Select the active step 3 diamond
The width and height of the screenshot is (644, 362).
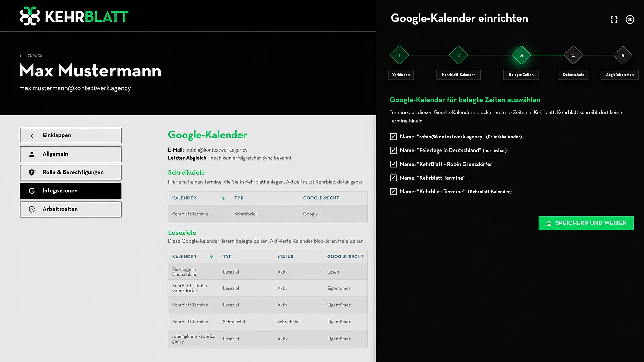point(521,55)
